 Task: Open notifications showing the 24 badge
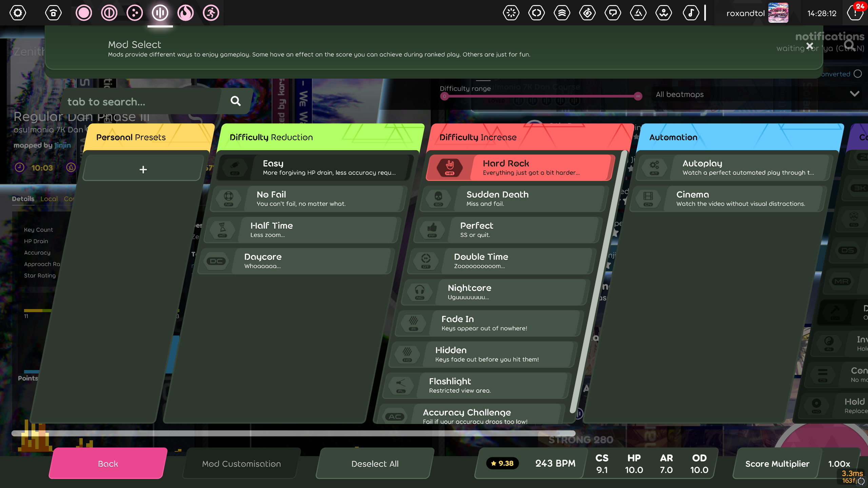pyautogui.click(x=855, y=13)
